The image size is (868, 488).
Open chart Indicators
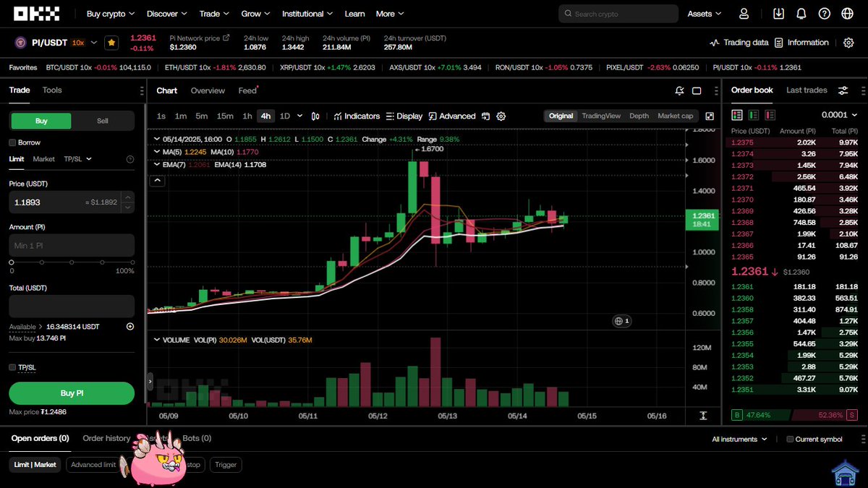pos(357,116)
